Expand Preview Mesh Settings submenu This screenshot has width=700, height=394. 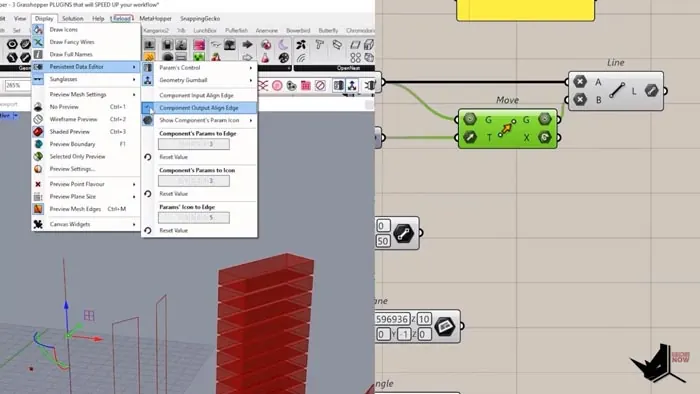coord(86,95)
